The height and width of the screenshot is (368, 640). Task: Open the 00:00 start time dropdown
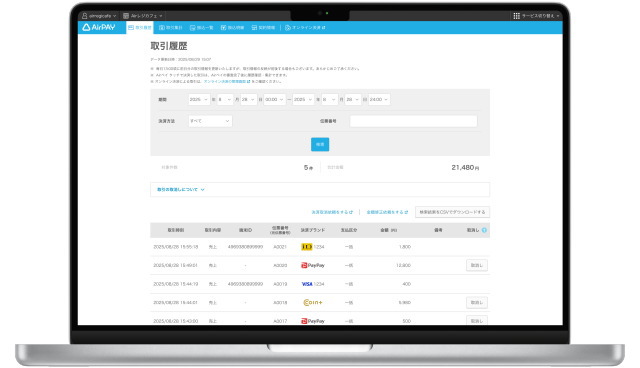tap(274, 100)
